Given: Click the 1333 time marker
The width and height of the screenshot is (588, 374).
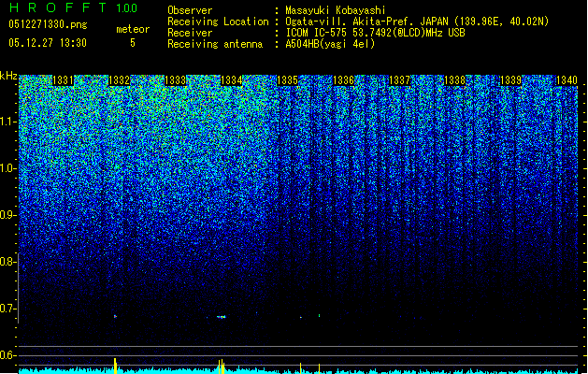Looking at the screenshot, I should [x=176, y=80].
